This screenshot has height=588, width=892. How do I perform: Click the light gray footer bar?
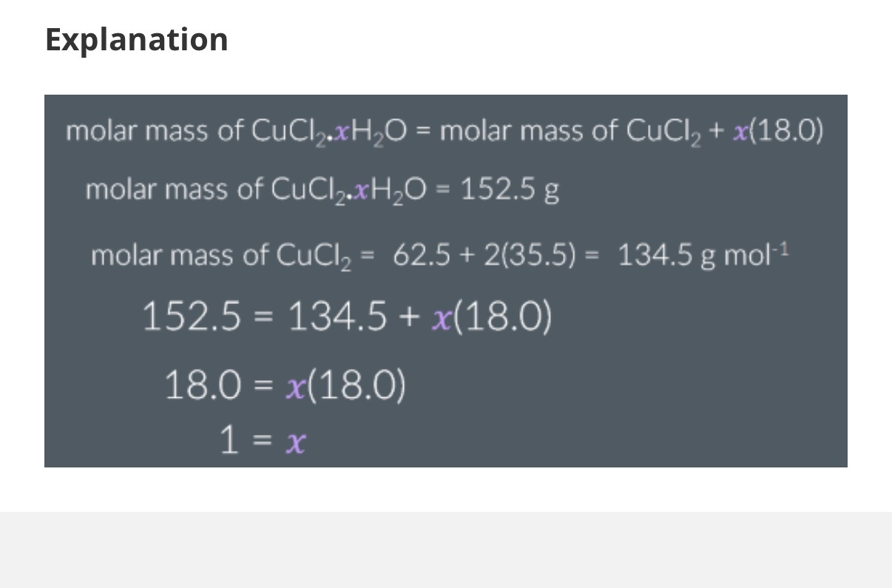(446, 549)
